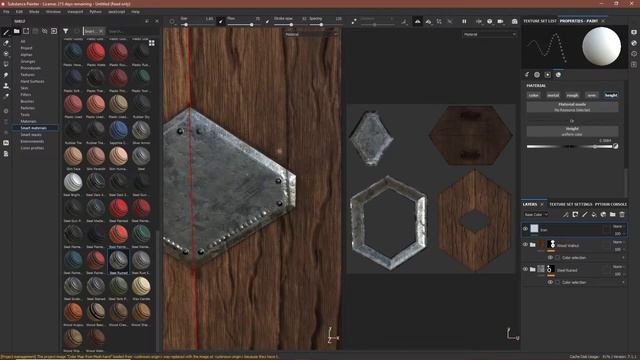Select the Polygon Fill tool

click(6, 64)
